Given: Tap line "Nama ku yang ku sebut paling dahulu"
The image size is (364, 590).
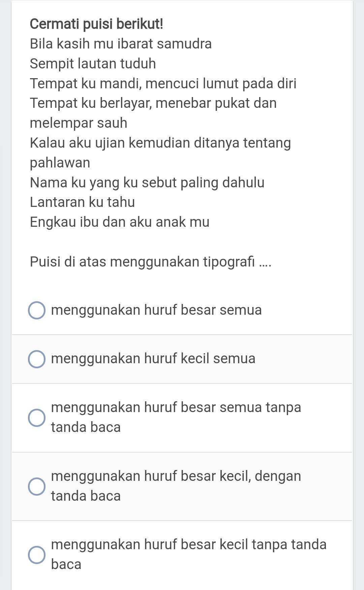Looking at the screenshot, I should (x=147, y=183).
